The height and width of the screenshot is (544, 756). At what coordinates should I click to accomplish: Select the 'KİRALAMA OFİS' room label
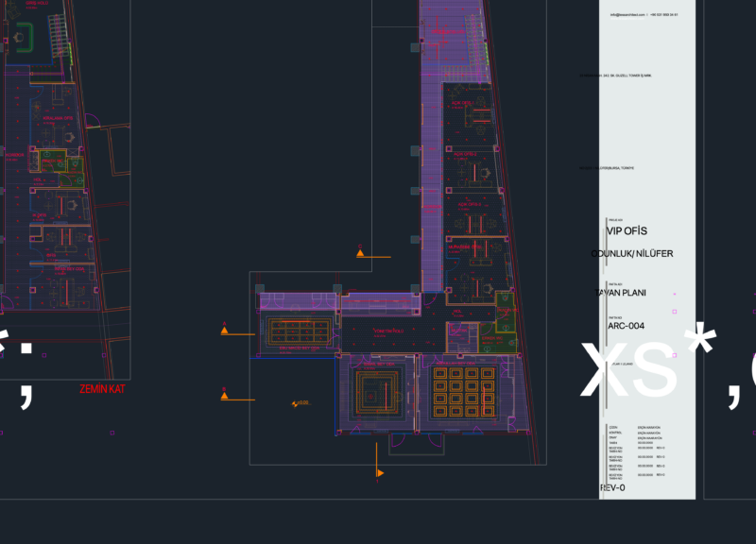point(58,118)
